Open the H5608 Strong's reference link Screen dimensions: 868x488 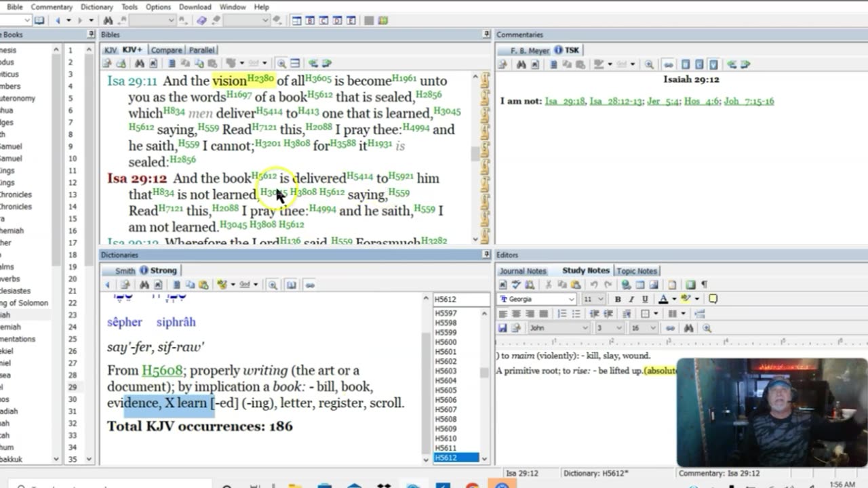point(162,371)
